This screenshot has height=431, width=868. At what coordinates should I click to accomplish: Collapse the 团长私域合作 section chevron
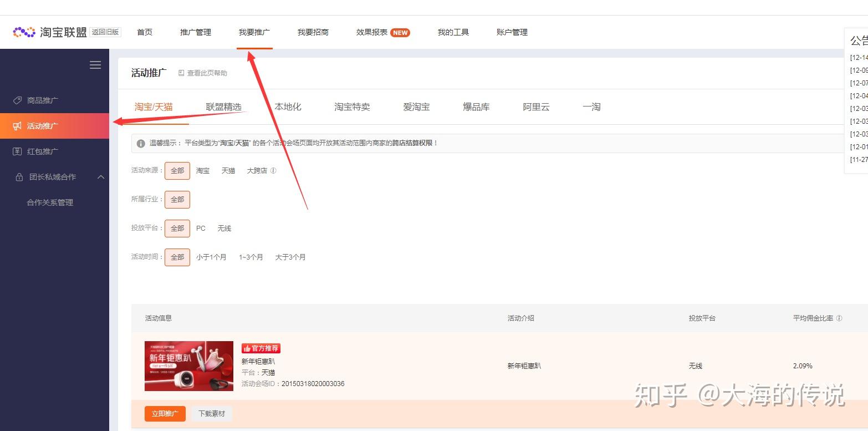101,177
